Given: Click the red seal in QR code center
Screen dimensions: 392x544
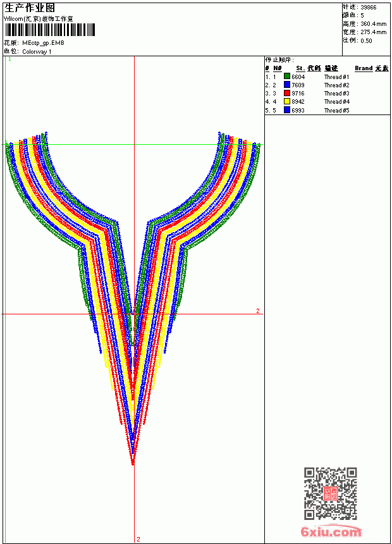Looking at the screenshot, I should (x=331, y=493).
